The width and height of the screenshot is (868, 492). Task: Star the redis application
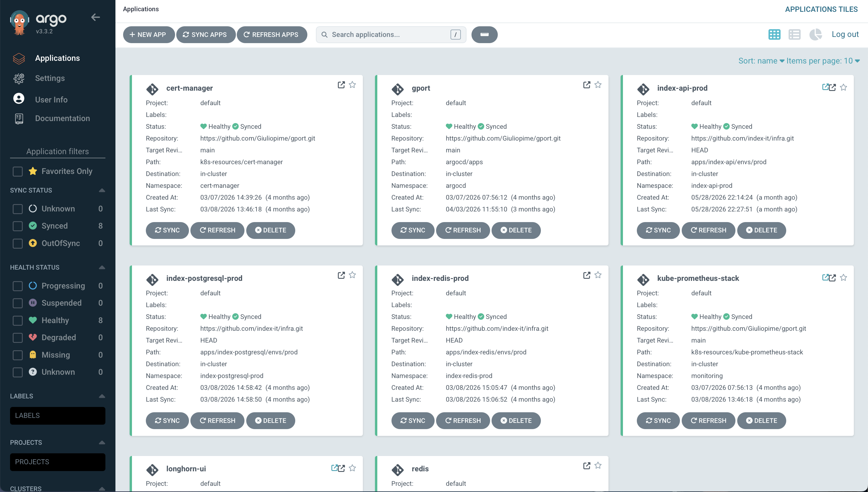(x=598, y=466)
